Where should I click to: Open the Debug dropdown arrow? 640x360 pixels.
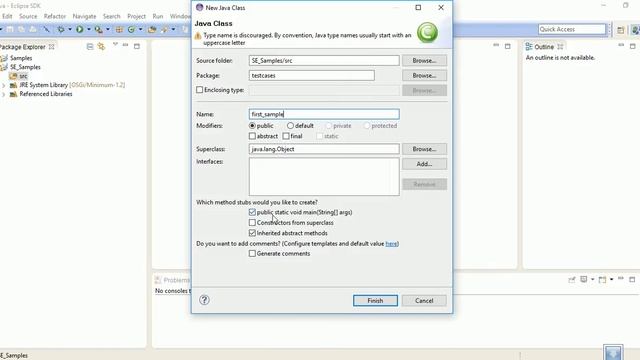point(70,29)
